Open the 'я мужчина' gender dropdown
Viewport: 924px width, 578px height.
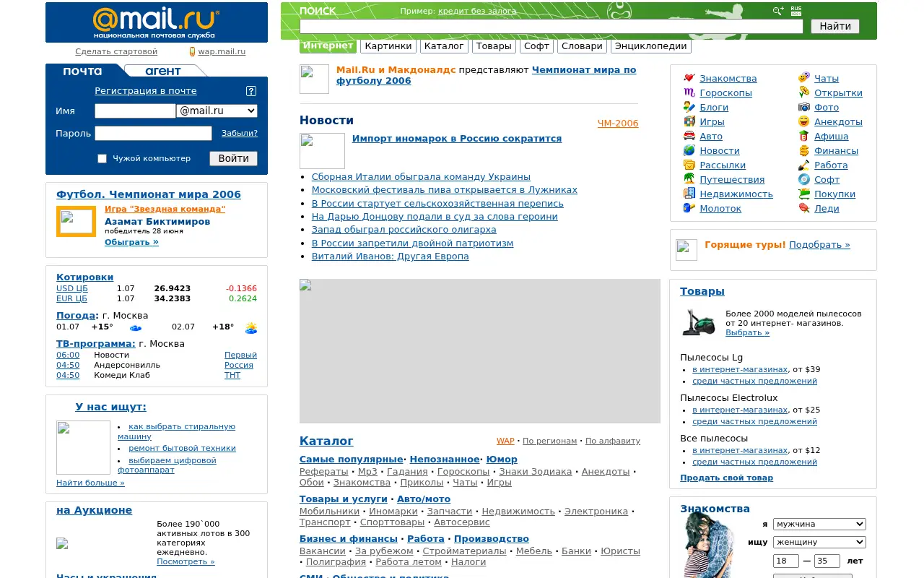click(819, 524)
